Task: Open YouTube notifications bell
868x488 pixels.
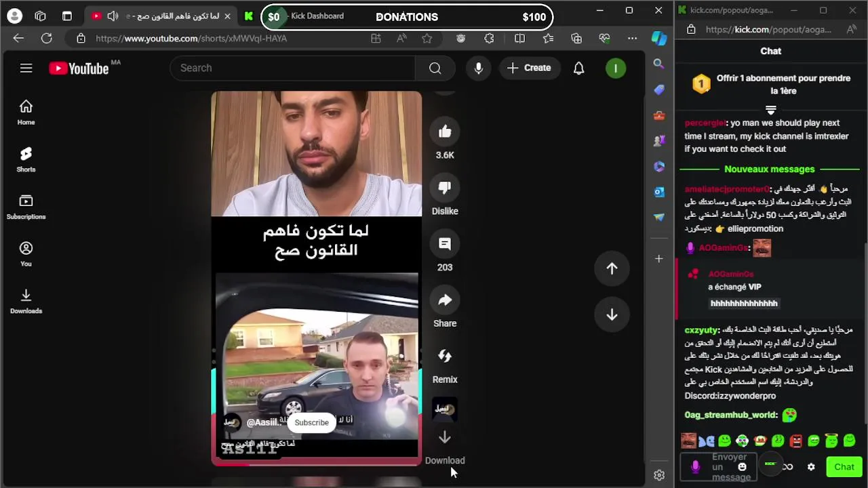Action: click(578, 68)
